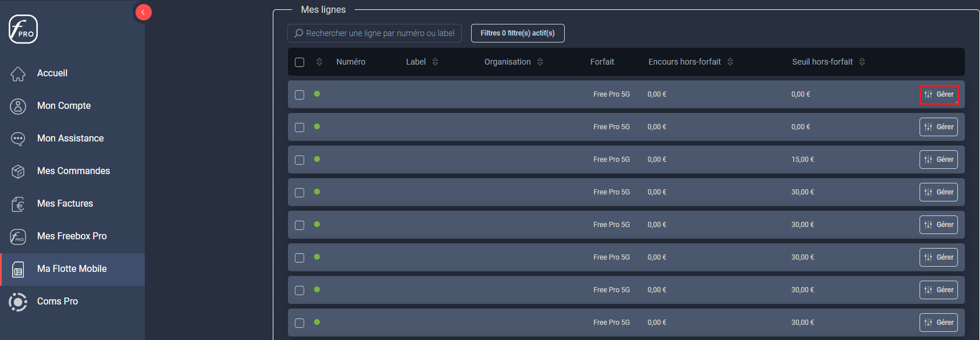Sort by Encours hors-forfait column arrows
The width and height of the screenshot is (980, 340).
[x=730, y=62]
